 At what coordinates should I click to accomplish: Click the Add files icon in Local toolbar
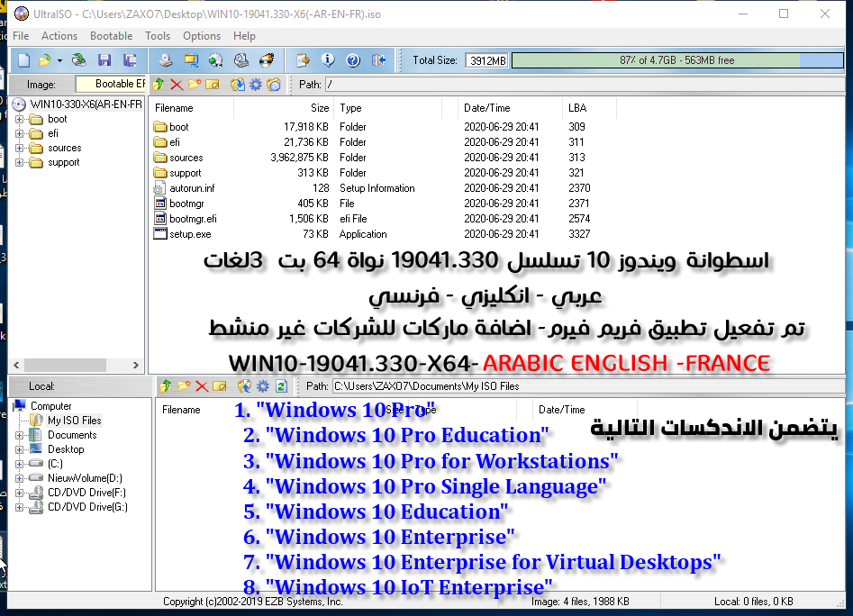tap(245, 386)
